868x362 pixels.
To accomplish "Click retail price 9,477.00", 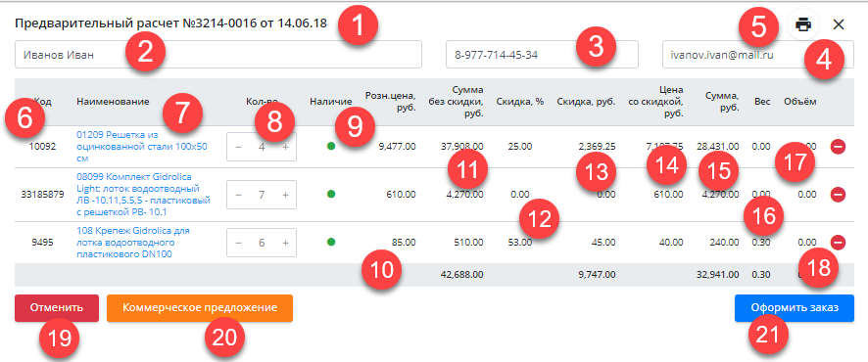I will pos(397,147).
